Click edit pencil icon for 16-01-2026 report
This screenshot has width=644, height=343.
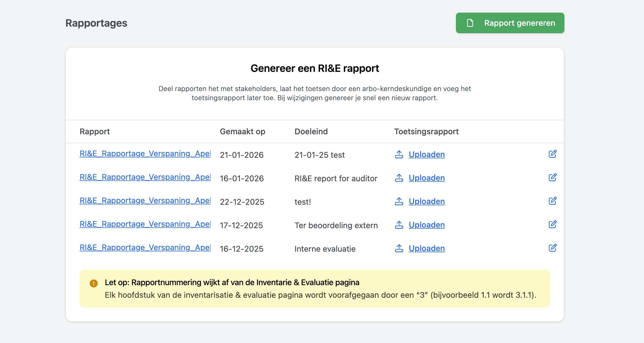click(x=552, y=178)
